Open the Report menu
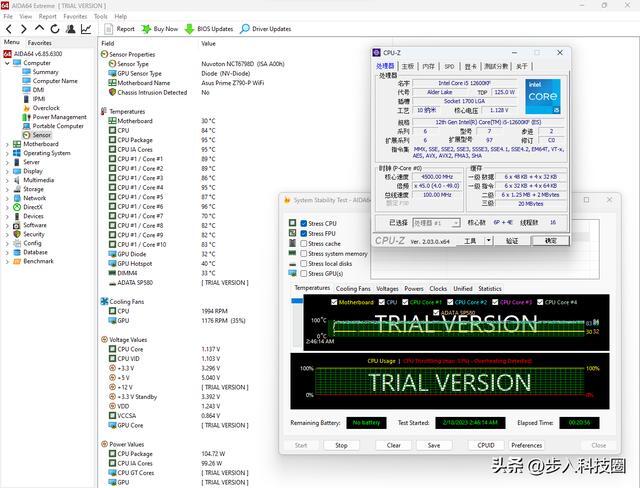Screen dimensions: 640x488 [47, 16]
